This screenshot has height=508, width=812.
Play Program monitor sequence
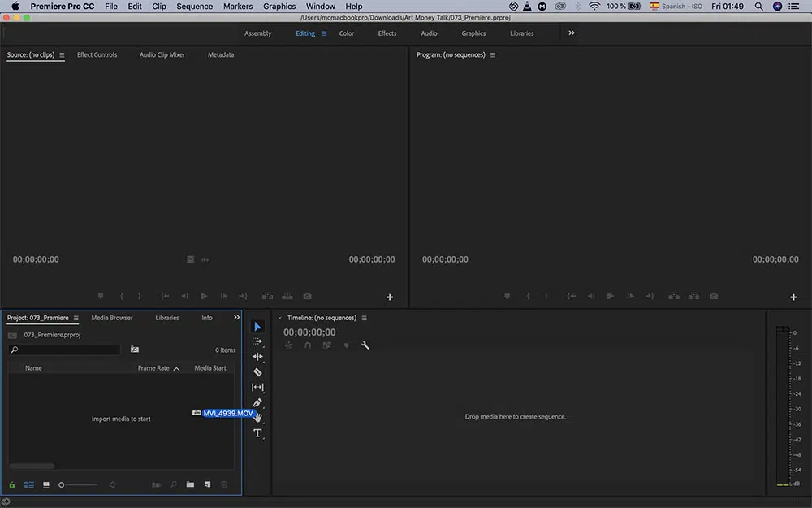pyautogui.click(x=610, y=296)
